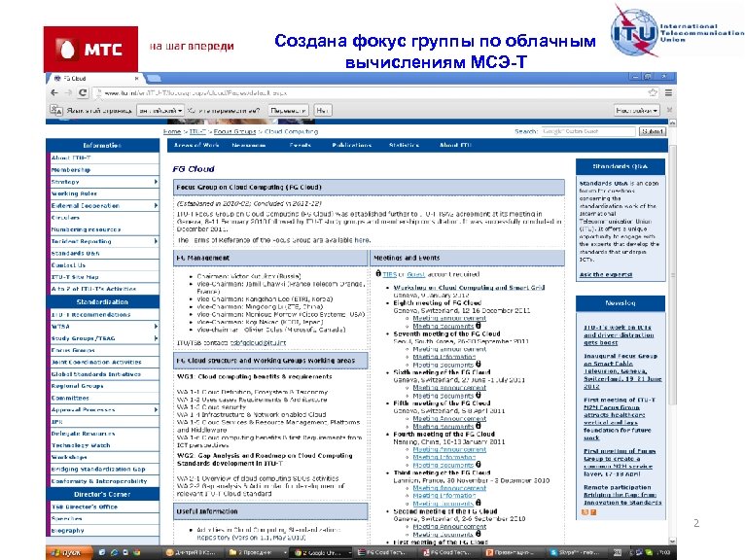Open the Membership sidebar item
Screen dimensions: 745x560
coord(71,169)
